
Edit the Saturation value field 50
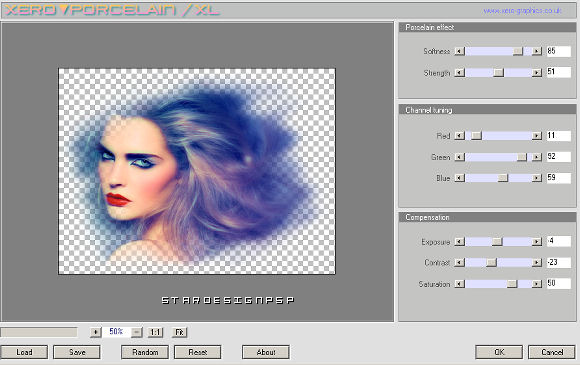point(559,284)
